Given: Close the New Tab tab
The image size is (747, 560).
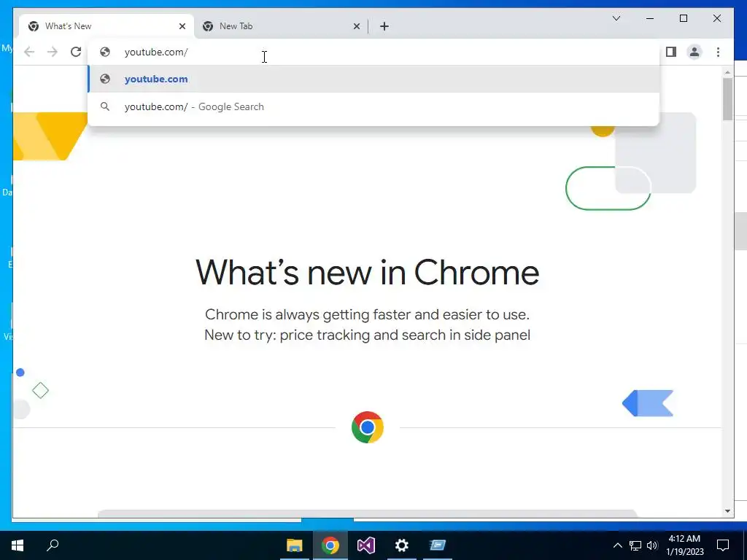Looking at the screenshot, I should click(356, 26).
